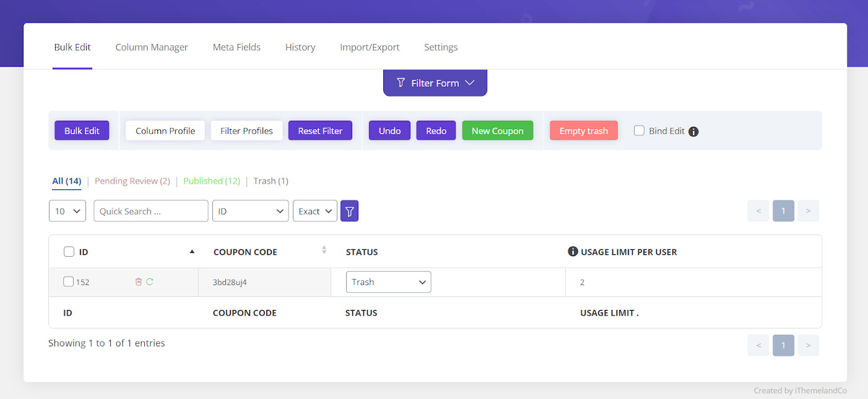Screen dimensions: 868x399
Task: Show All (14) coupons
Action: point(67,181)
